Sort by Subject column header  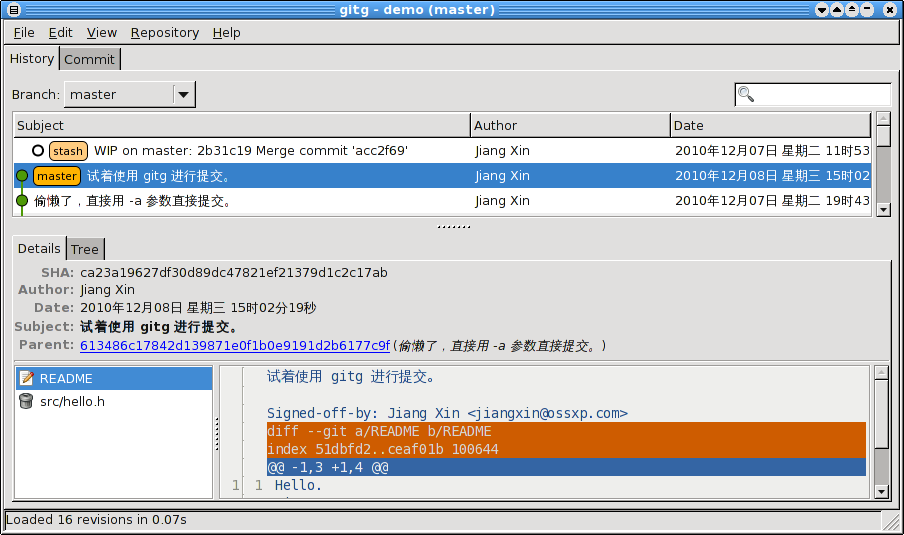(242, 125)
